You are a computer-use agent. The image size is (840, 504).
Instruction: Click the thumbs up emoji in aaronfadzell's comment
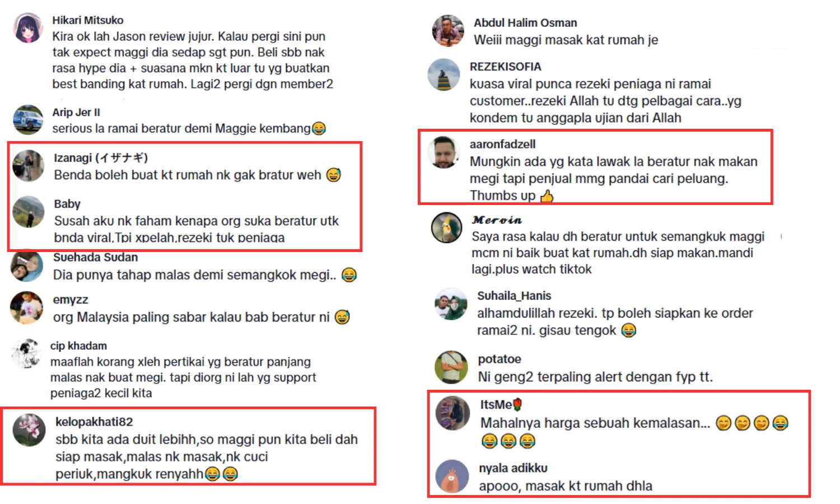547,196
